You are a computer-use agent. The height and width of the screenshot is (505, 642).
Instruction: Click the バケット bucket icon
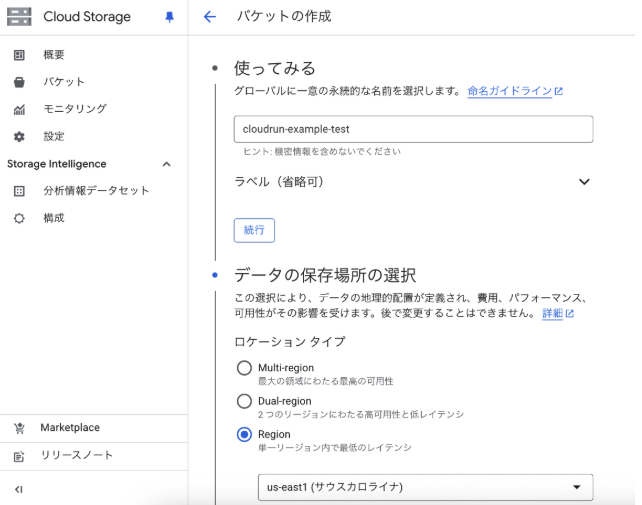(19, 82)
